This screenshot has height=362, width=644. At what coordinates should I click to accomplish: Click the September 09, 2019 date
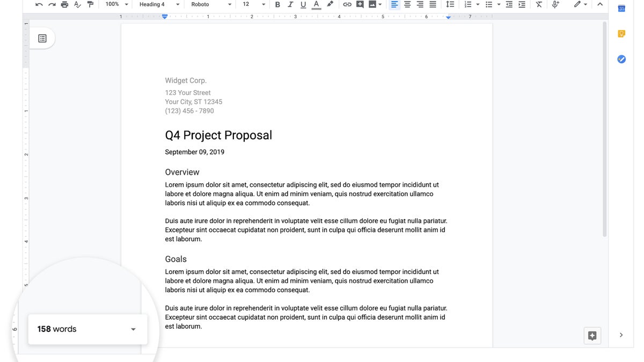(195, 152)
